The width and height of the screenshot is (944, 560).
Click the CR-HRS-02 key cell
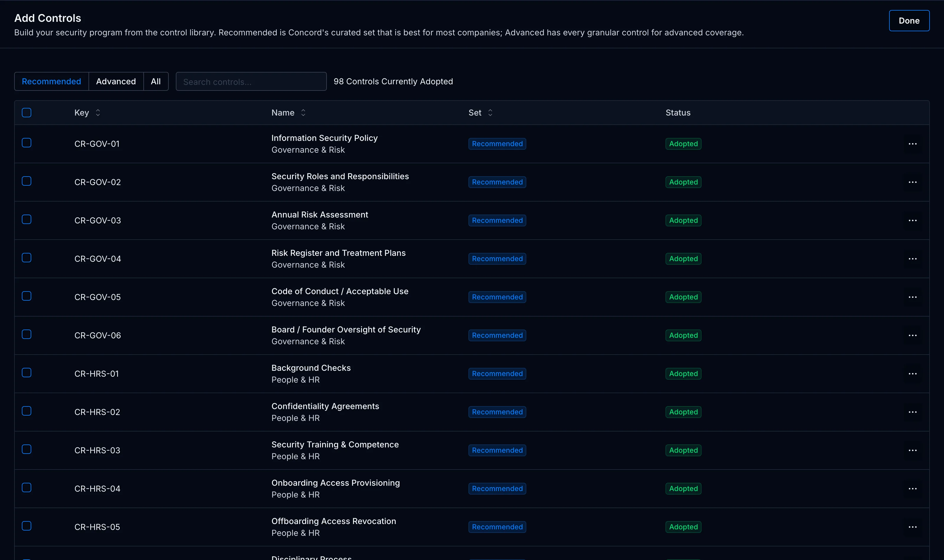pyautogui.click(x=97, y=412)
